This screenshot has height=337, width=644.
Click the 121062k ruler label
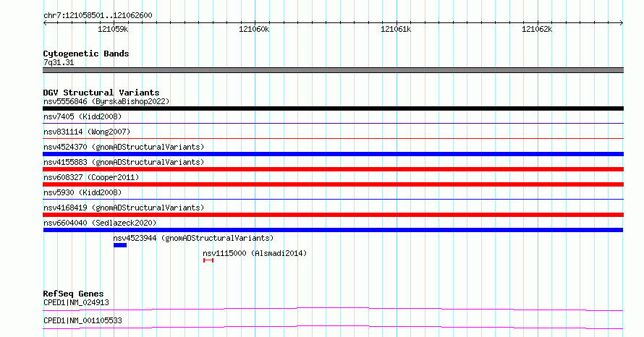click(x=537, y=29)
